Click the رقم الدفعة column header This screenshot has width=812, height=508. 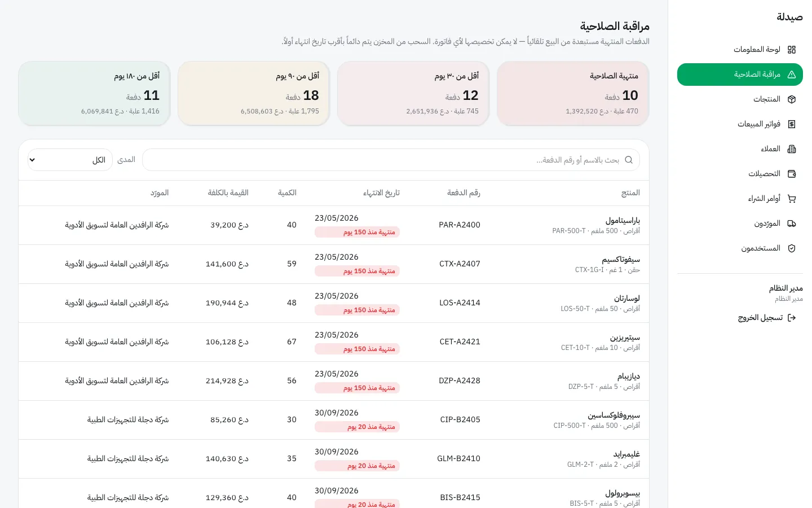point(464,193)
